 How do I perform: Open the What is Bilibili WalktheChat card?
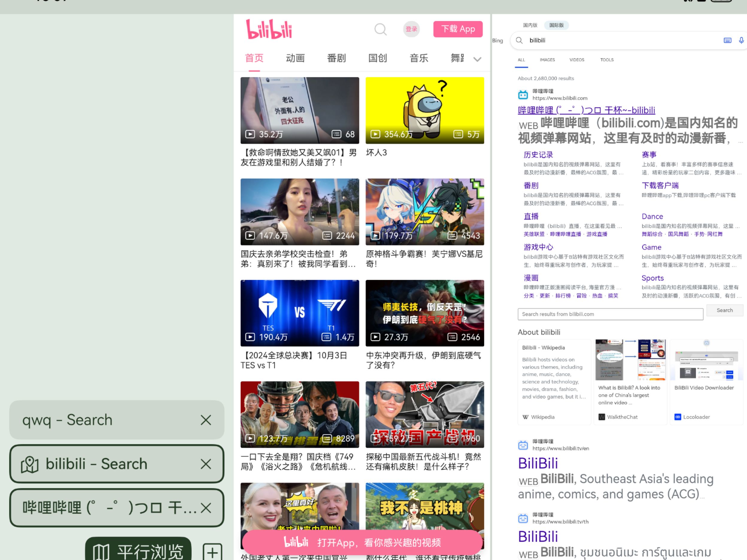pyautogui.click(x=630, y=382)
